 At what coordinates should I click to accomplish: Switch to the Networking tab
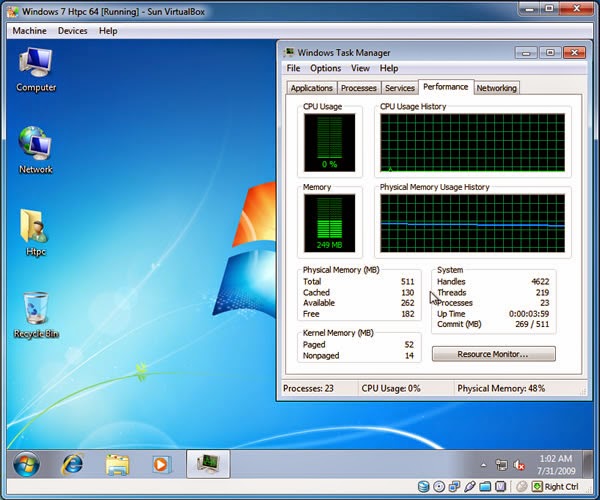[x=496, y=88]
